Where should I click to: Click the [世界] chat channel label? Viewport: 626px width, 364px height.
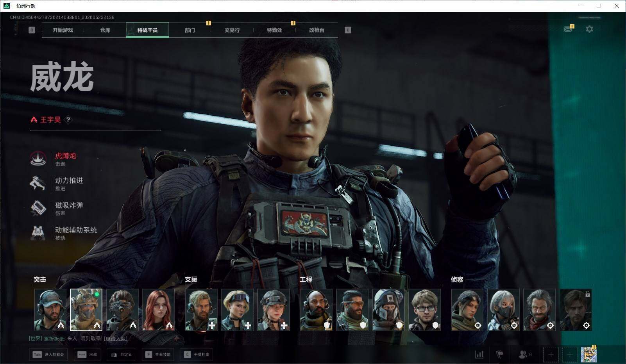(x=36, y=339)
